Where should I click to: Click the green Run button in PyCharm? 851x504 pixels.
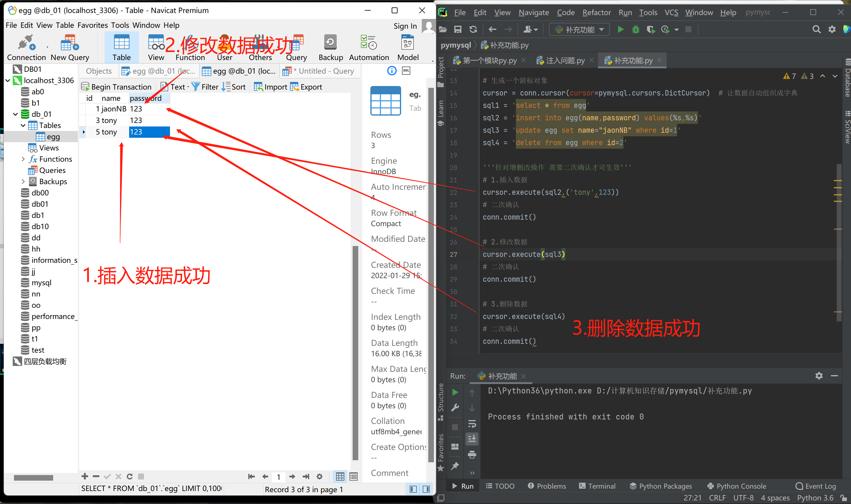tap(620, 30)
